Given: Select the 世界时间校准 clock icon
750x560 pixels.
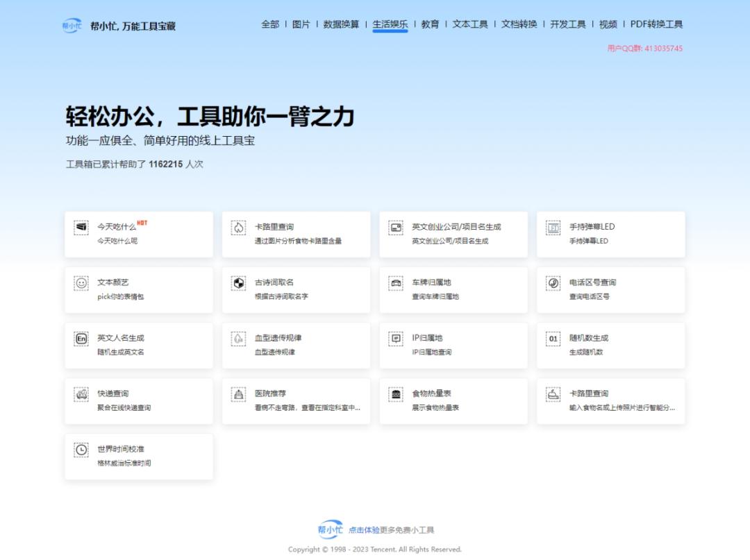Looking at the screenshot, I should 81,449.
